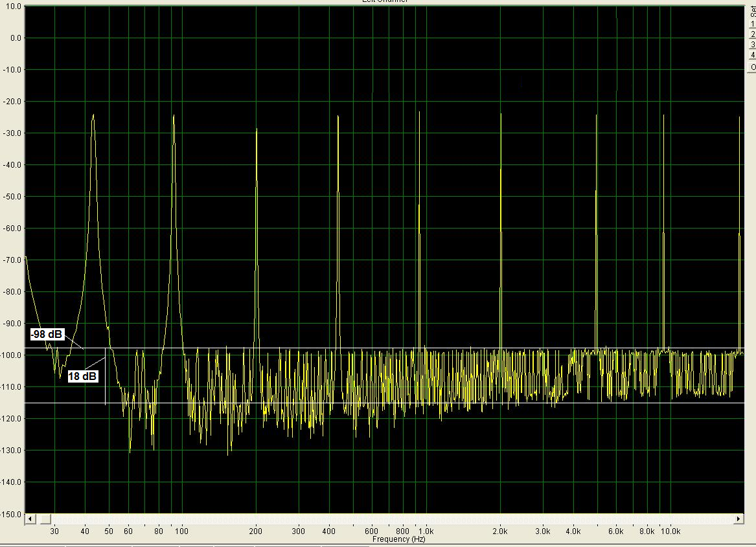756x547 pixels.
Task: Select memory set button 4
Action: [752, 56]
